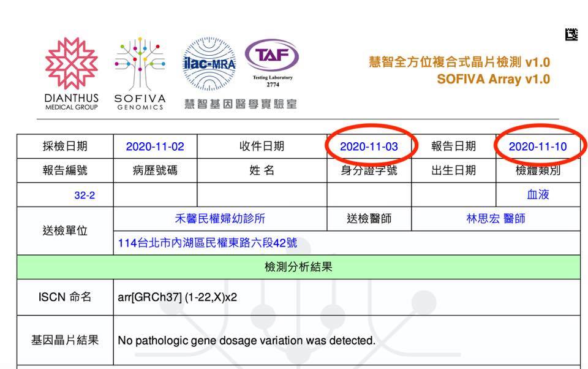Click the report number 32-2
Image resolution: width=588 pixels, height=369 pixels.
pyautogui.click(x=85, y=195)
